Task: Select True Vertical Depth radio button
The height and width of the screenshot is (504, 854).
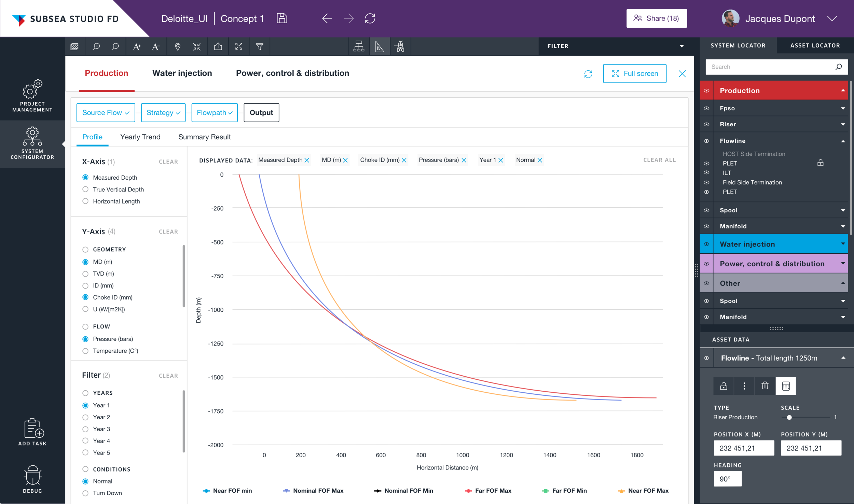Action: click(85, 189)
